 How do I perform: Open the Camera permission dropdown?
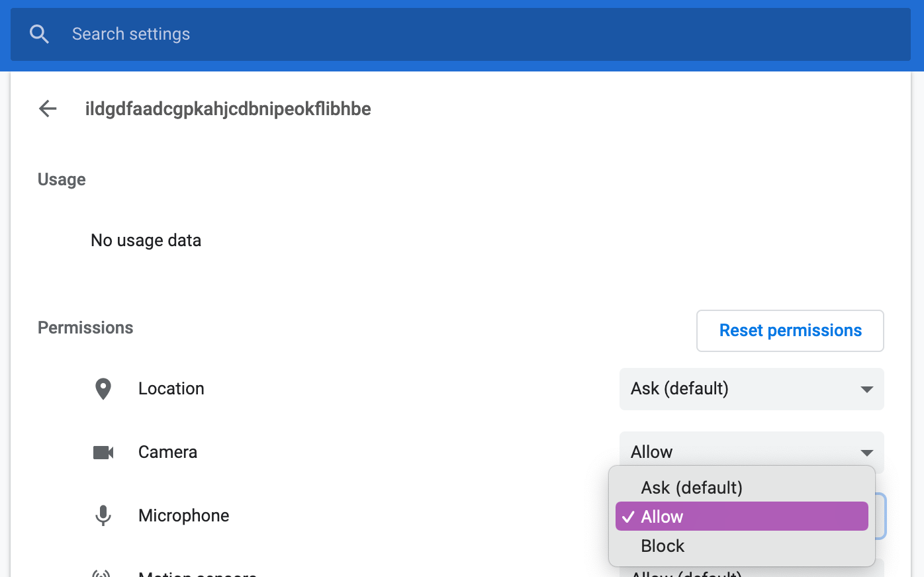tap(752, 452)
